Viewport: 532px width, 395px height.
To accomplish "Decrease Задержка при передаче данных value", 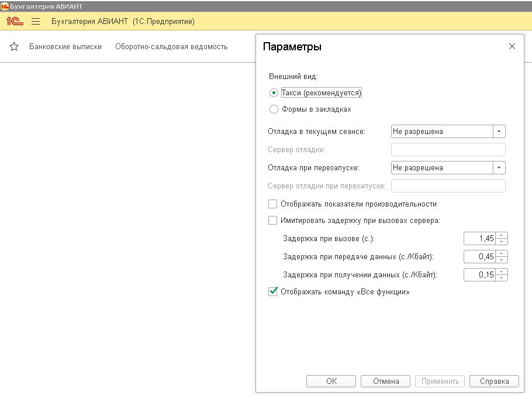I will click(502, 259).
